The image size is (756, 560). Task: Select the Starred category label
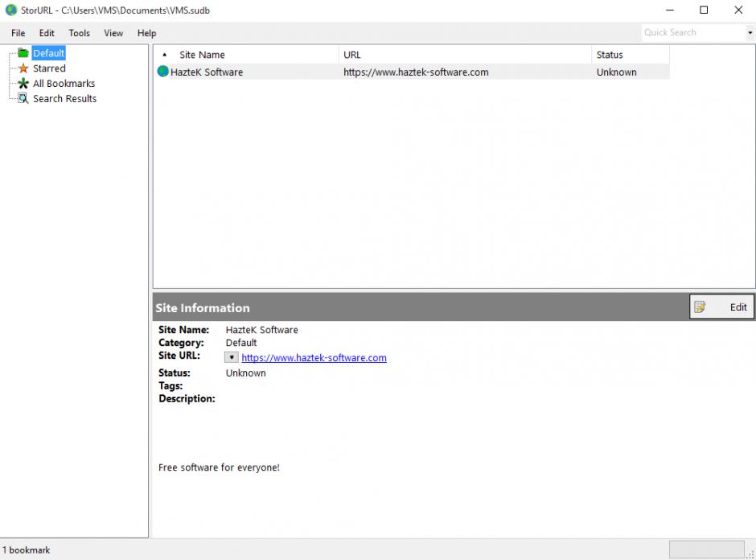[x=49, y=68]
